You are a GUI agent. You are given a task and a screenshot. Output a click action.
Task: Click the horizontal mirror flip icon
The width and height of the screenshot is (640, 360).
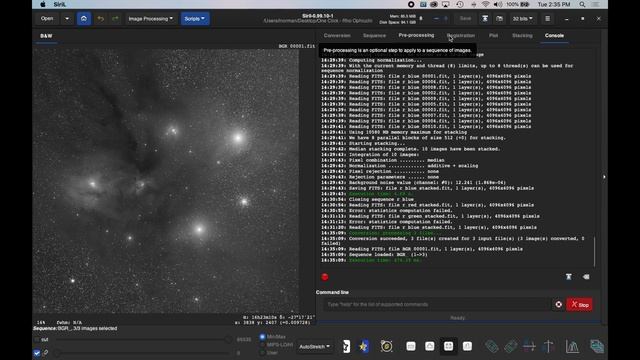point(529,347)
